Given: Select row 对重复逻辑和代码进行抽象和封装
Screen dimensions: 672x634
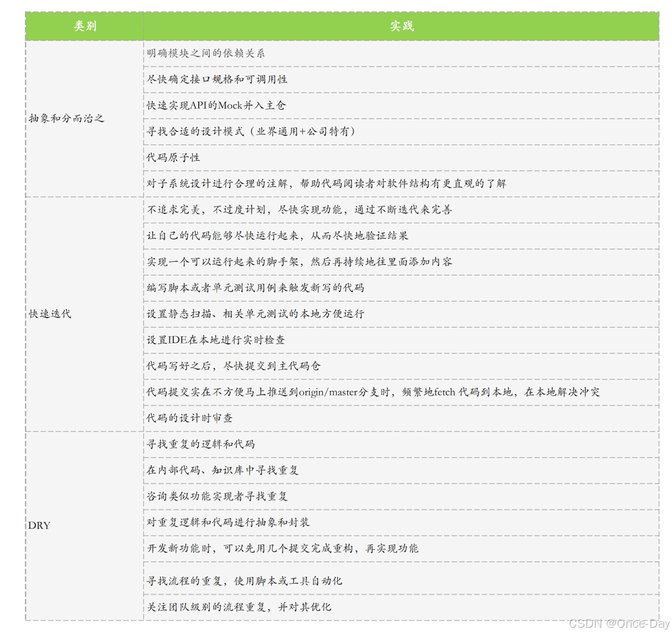Looking at the screenshot, I should coord(401,523).
